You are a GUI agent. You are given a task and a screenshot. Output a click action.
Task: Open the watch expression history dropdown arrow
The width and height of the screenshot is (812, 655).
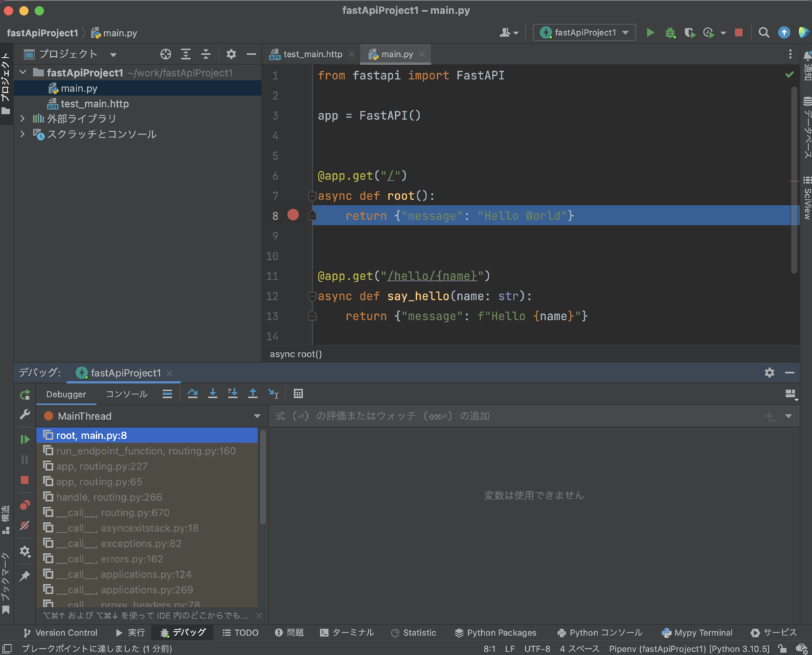click(788, 416)
